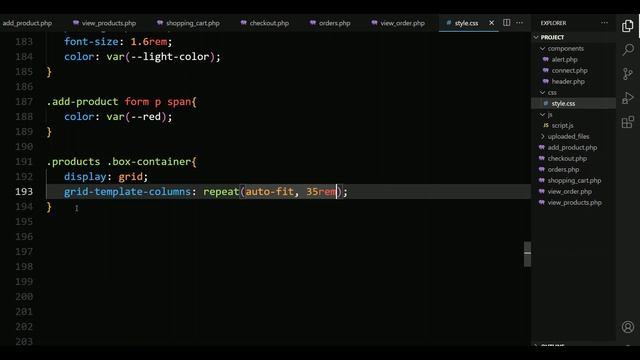
Task: Click the '.products .box-container' selector
Action: tap(119, 161)
